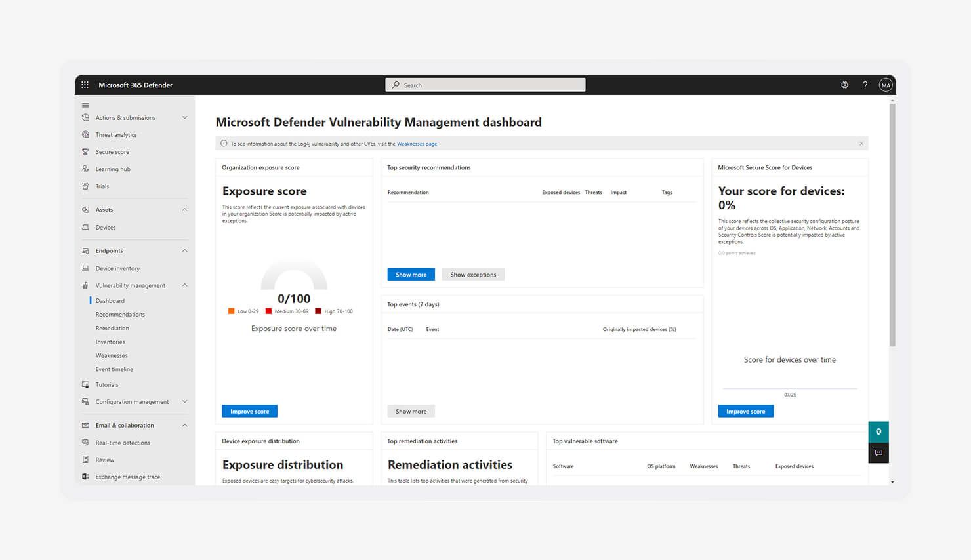Click Show more under security recommendations

tap(411, 275)
